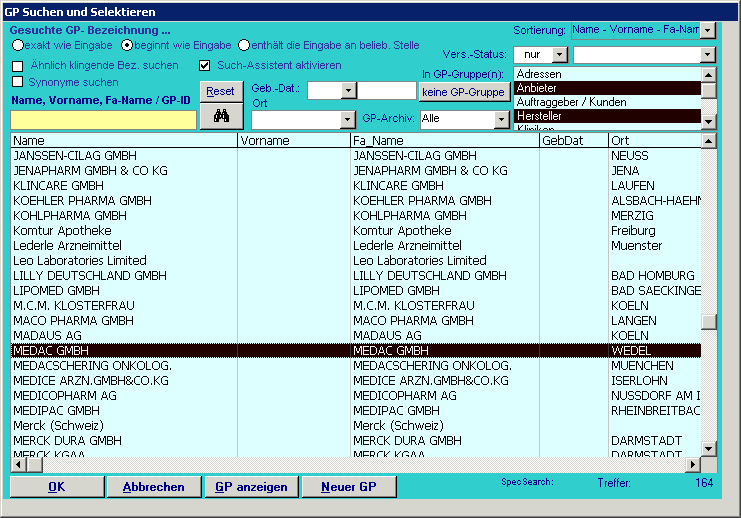The height and width of the screenshot is (518, 741).
Task: Enable 'Synonyme suchen' checkbox
Action: coord(17,82)
